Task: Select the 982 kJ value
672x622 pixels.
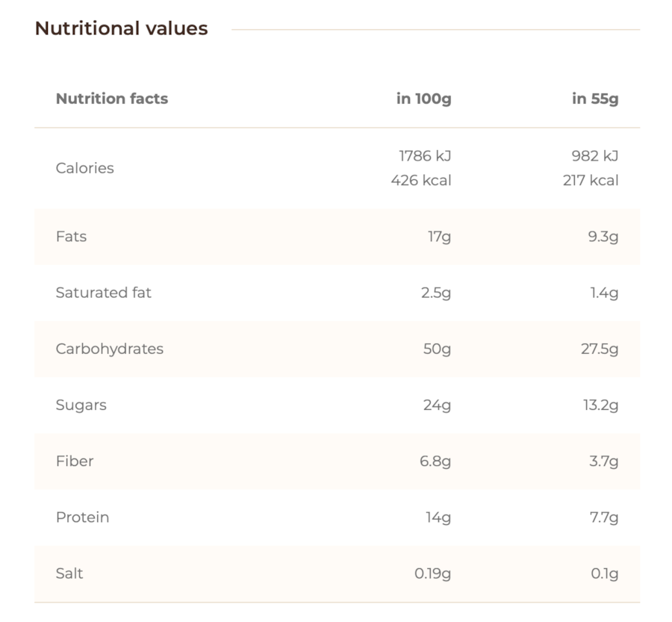Action: point(595,156)
